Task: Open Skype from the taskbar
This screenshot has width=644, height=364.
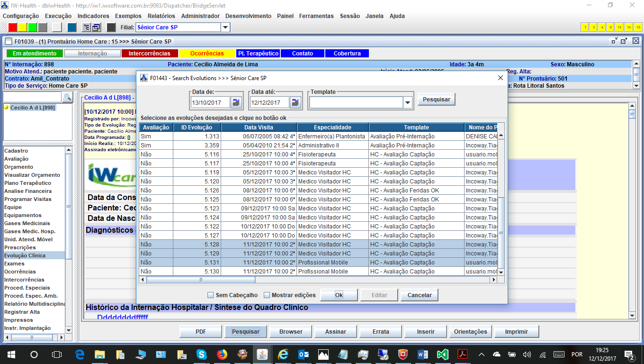Action: tap(202, 354)
